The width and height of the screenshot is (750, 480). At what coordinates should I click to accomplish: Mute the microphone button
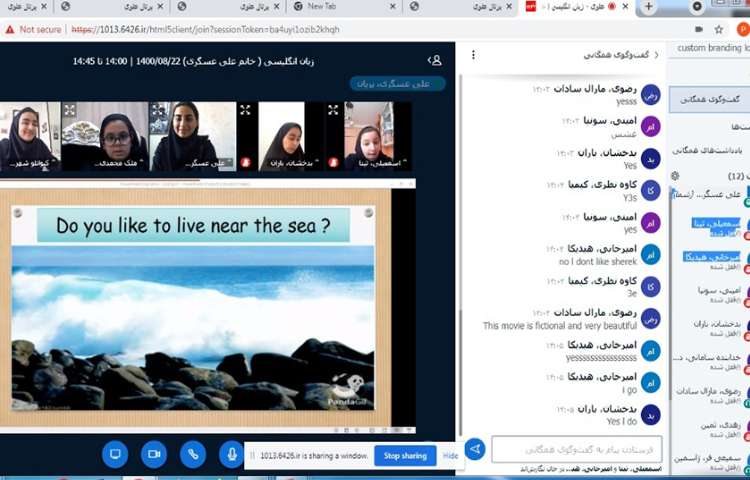coord(232,454)
